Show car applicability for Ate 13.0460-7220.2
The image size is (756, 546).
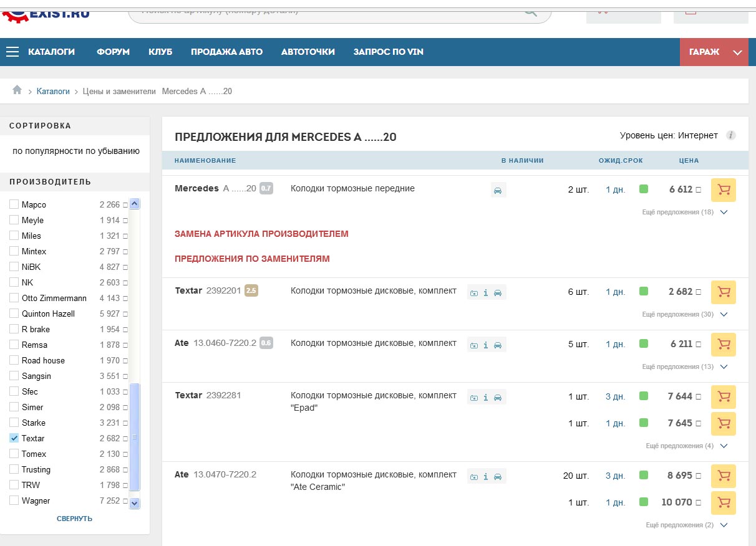click(x=498, y=345)
